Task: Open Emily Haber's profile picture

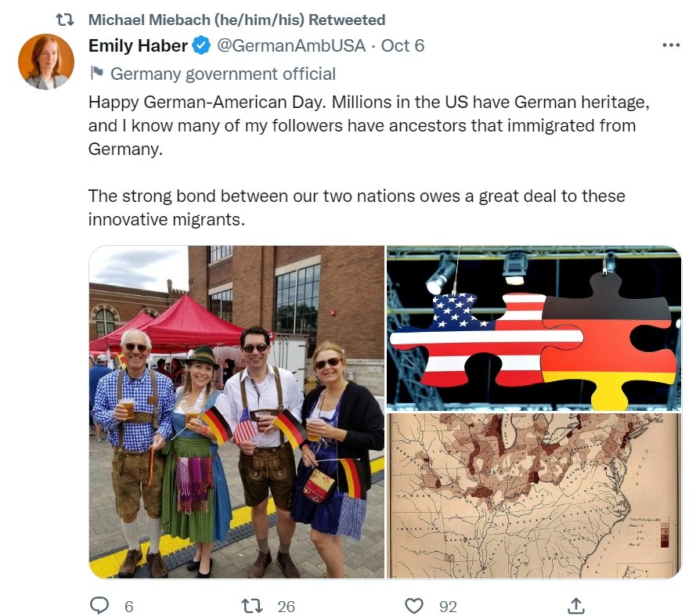Action: pos(45,62)
